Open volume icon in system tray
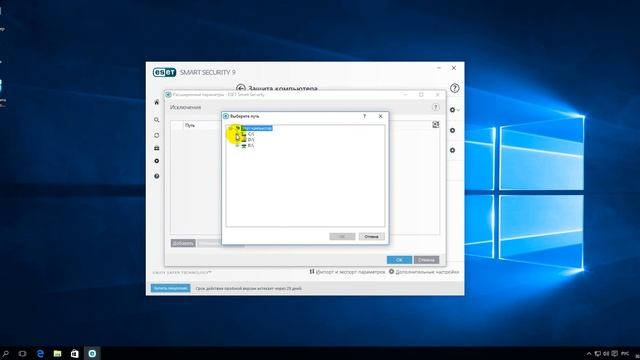Image resolution: width=640 pixels, height=360 pixels. [x=606, y=354]
